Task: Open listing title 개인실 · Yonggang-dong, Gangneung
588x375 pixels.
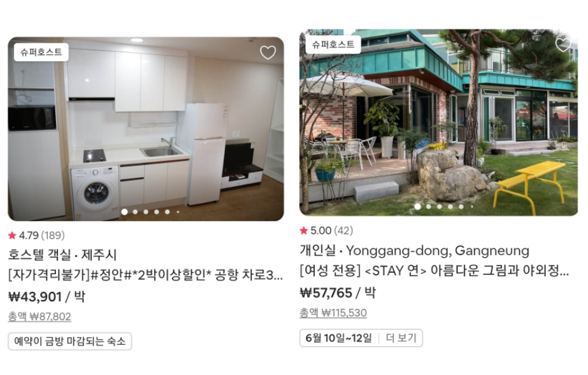Action: point(414,251)
